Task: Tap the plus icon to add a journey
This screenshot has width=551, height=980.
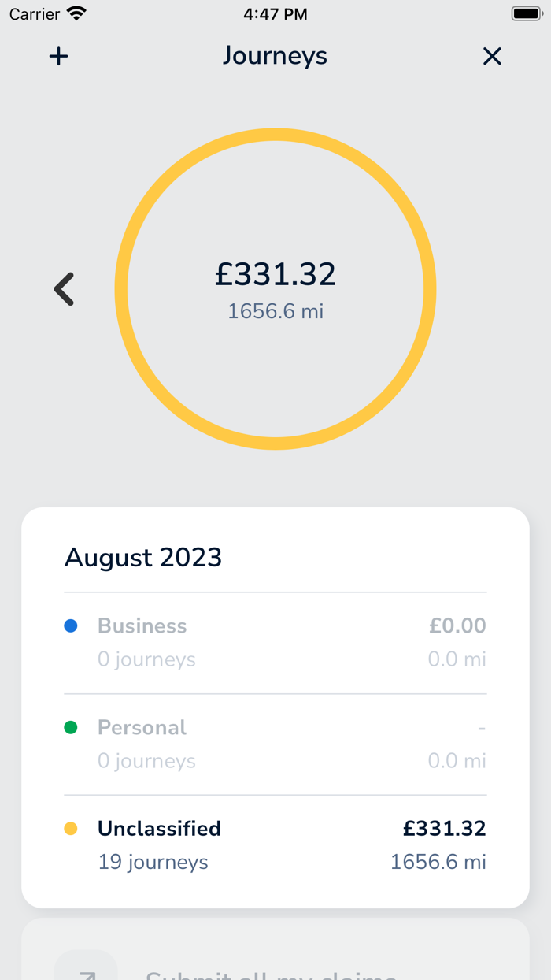Action: tap(59, 56)
